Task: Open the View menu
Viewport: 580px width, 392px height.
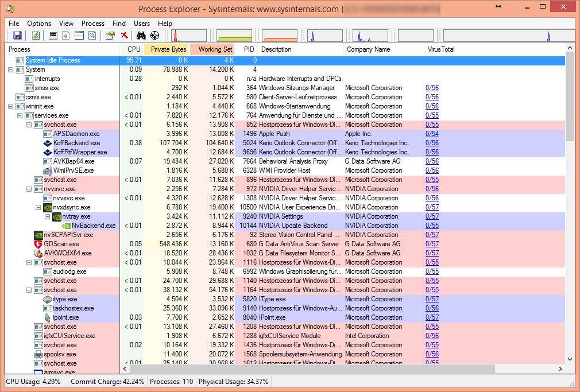Action: tap(66, 24)
